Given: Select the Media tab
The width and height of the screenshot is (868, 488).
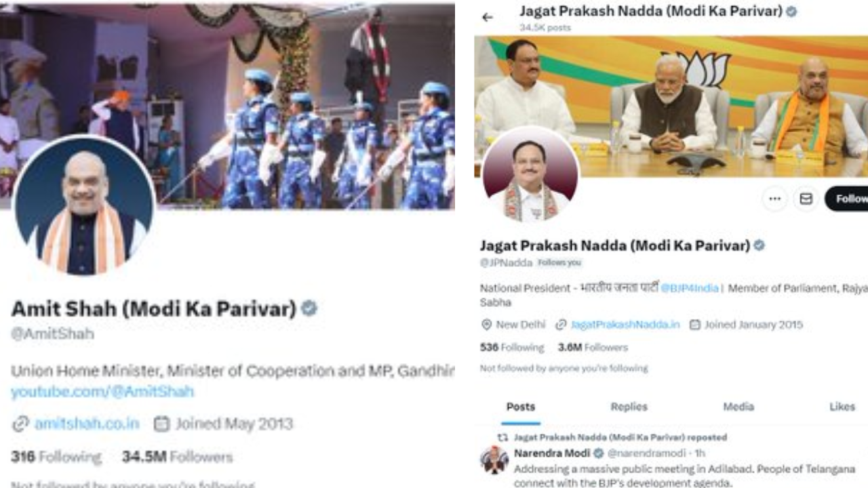Looking at the screenshot, I should [x=738, y=407].
